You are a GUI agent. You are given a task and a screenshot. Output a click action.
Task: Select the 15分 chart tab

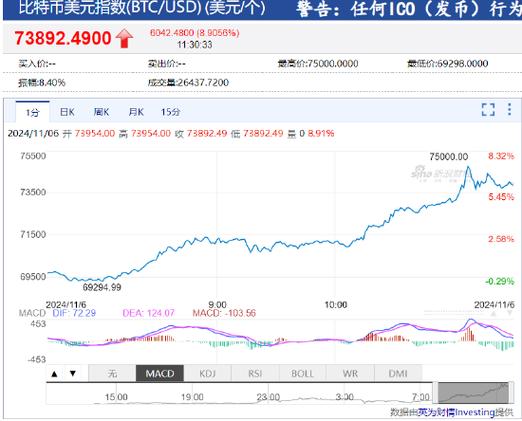pos(170,112)
